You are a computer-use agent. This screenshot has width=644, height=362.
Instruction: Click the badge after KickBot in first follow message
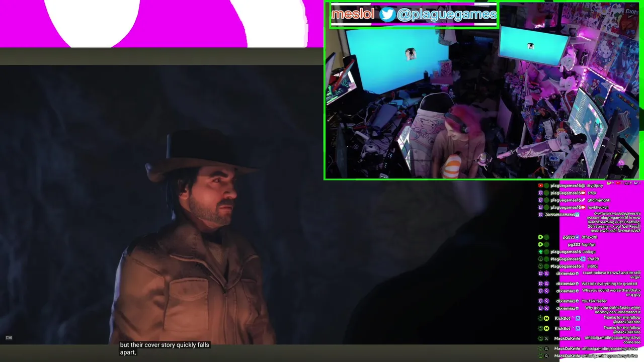click(578, 318)
